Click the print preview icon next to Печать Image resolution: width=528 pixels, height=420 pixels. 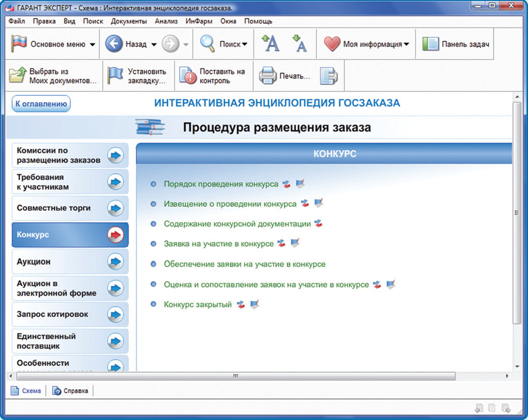pos(328,75)
